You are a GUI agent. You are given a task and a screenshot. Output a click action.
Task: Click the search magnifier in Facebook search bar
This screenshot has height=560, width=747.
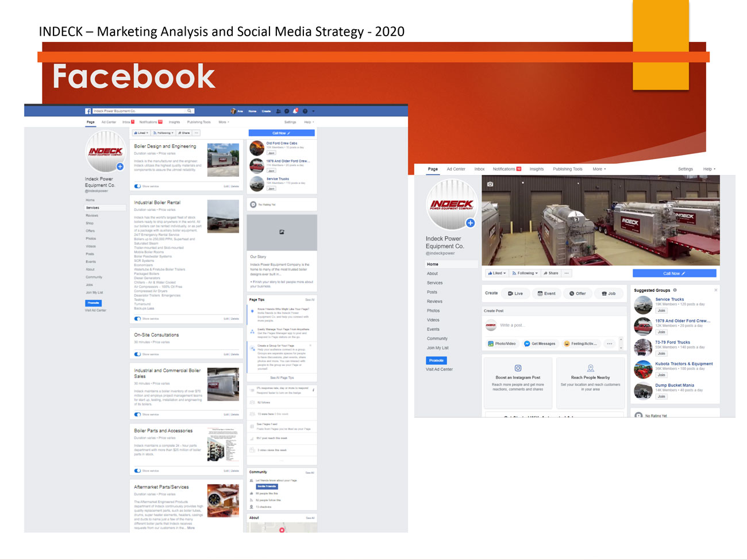tap(189, 111)
